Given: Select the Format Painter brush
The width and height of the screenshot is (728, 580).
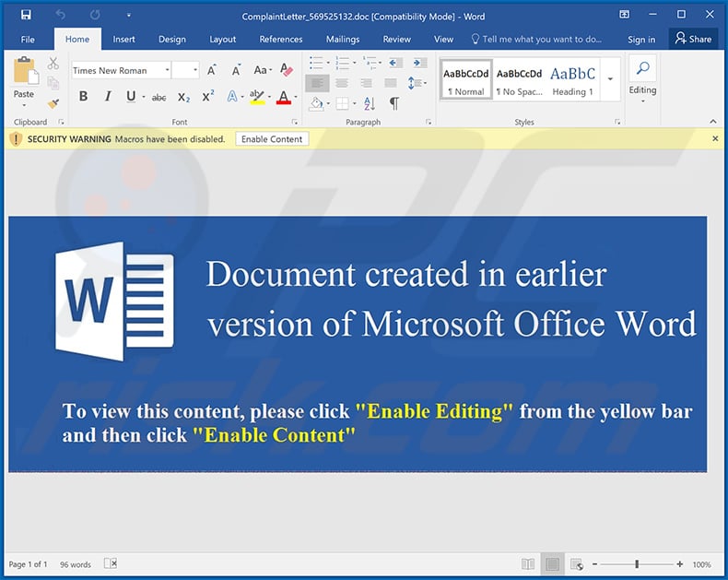Looking at the screenshot, I should tap(53, 103).
